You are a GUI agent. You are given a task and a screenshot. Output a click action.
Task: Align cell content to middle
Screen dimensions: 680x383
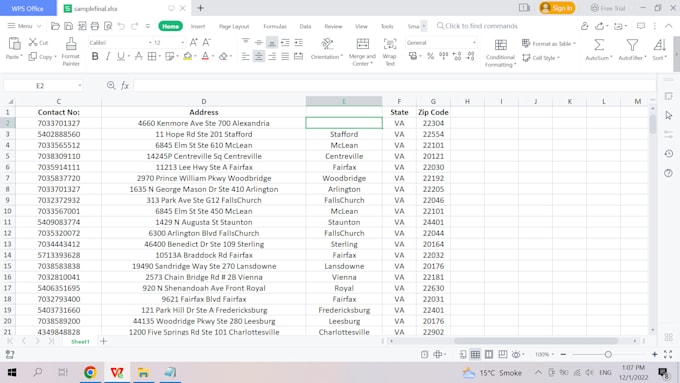click(258, 42)
